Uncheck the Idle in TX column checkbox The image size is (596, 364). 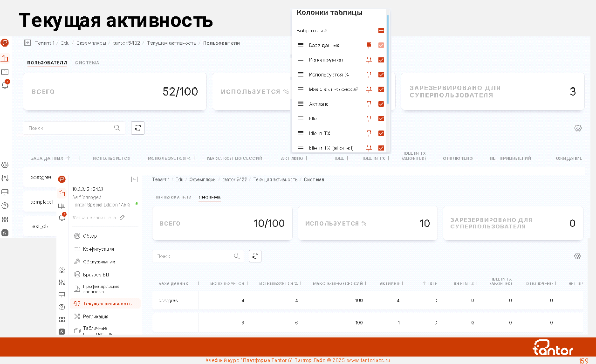(x=381, y=133)
